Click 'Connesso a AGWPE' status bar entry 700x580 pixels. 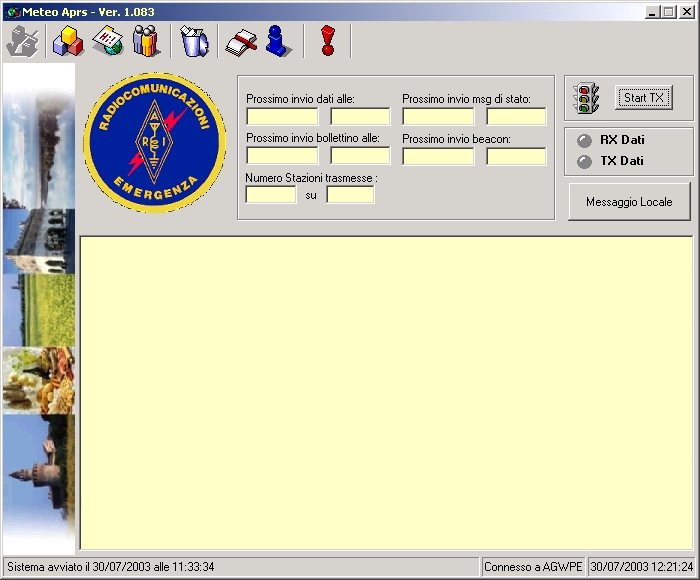533,567
